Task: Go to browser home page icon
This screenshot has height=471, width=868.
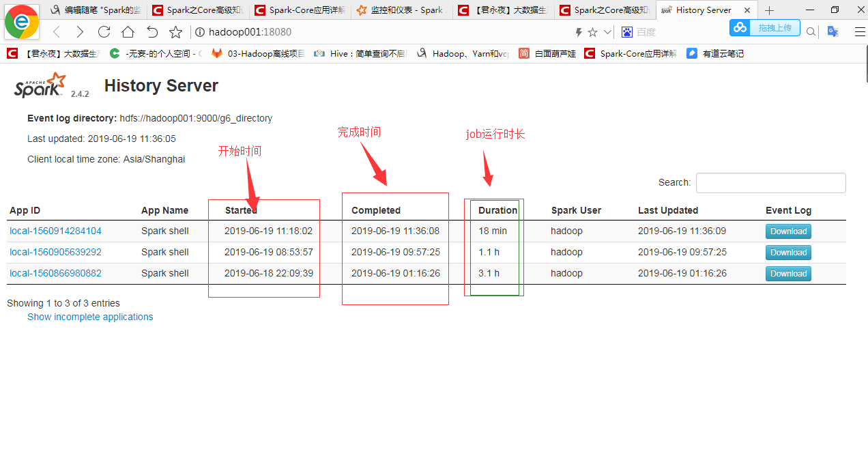Action: pos(128,32)
